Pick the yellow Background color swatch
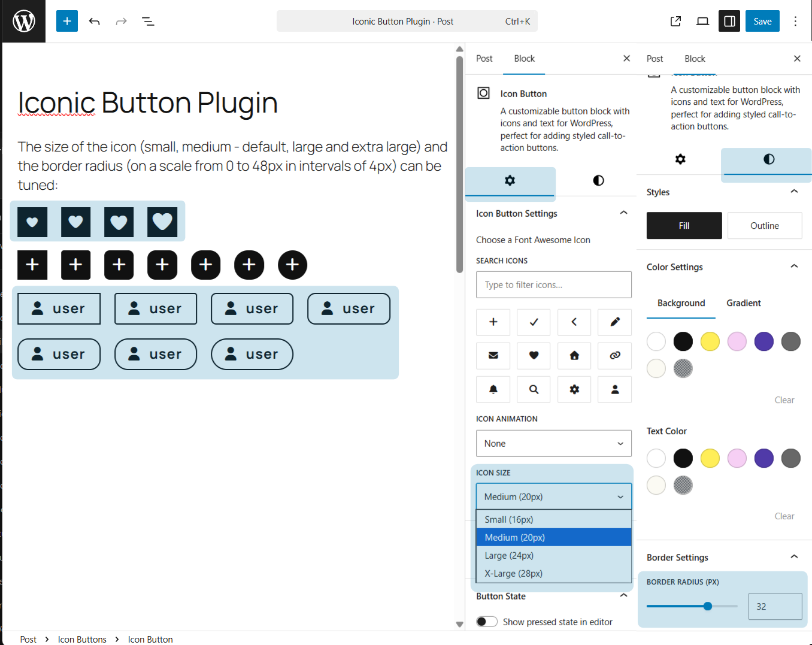 coord(710,342)
